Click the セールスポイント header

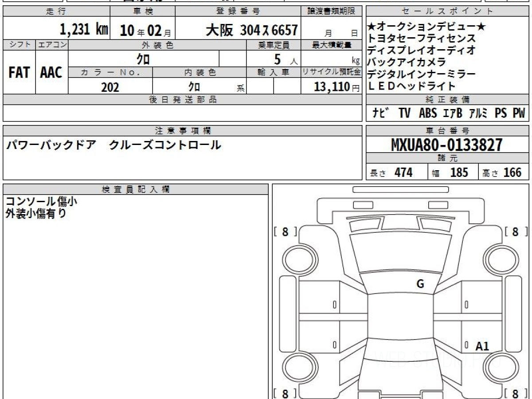448,11
